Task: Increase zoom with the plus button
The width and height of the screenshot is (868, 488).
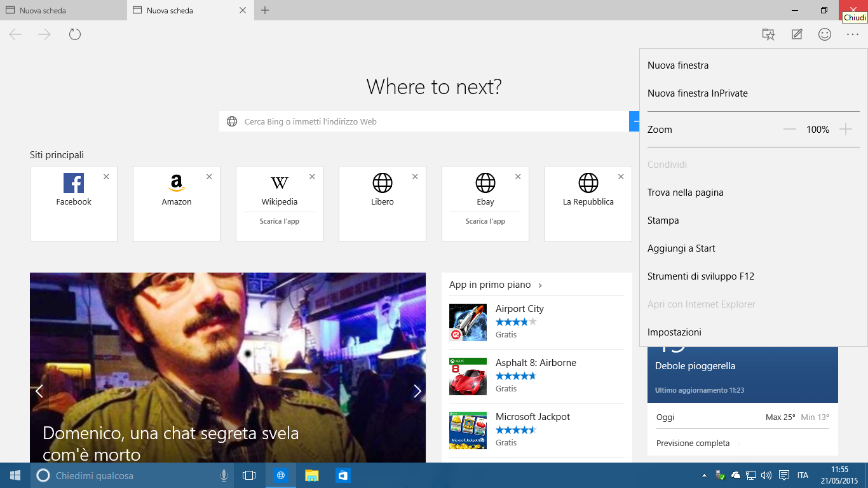Action: (x=845, y=129)
